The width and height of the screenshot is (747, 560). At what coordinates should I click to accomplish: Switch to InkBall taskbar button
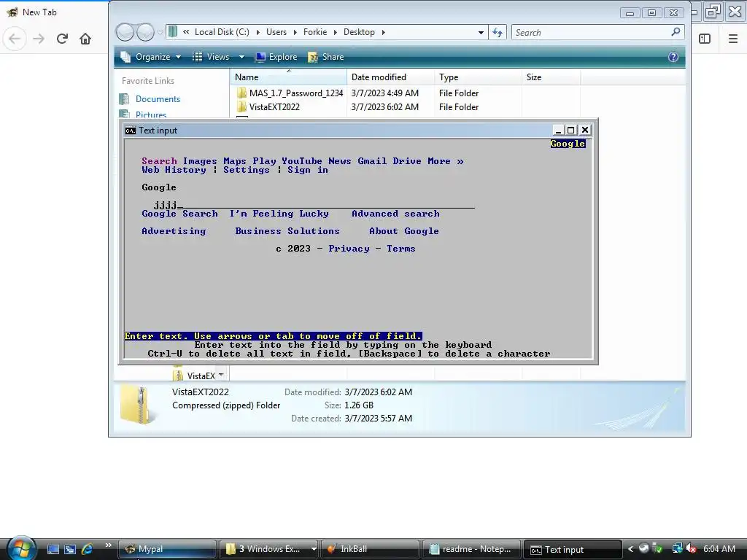[370, 549]
